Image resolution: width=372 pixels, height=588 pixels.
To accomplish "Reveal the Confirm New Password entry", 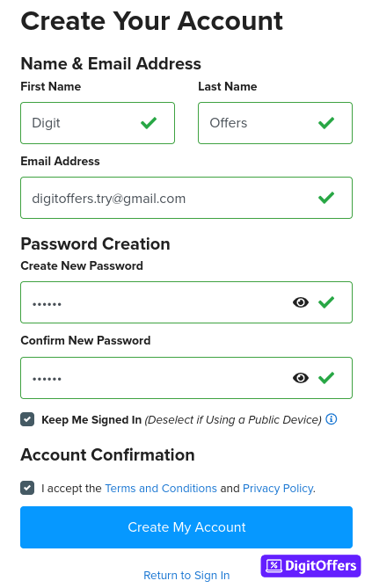I will pyautogui.click(x=300, y=378).
